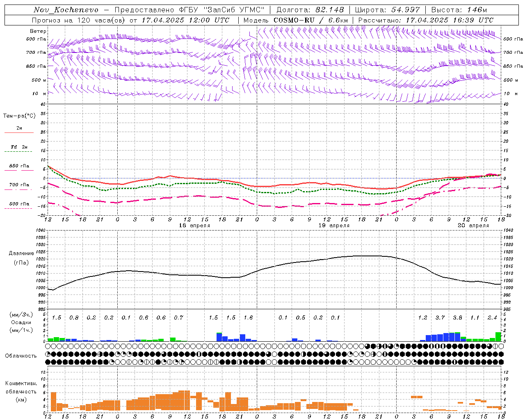This screenshot has width=525, height=420.
Task: Click the forecast start time "17.04.2025 12:00 UTC"
Action: (185, 20)
